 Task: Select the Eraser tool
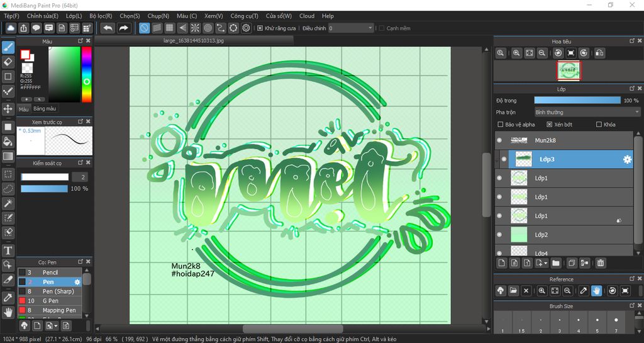(8, 62)
